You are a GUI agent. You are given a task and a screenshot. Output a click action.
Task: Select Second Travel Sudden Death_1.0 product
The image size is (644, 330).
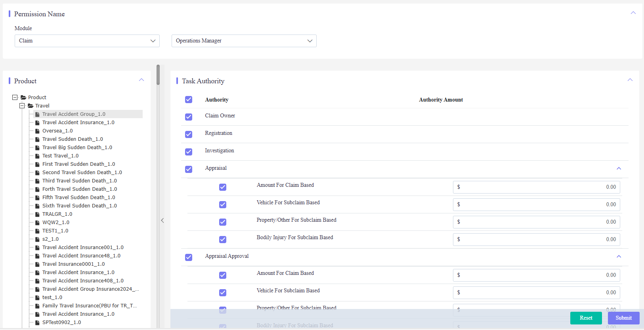point(82,173)
